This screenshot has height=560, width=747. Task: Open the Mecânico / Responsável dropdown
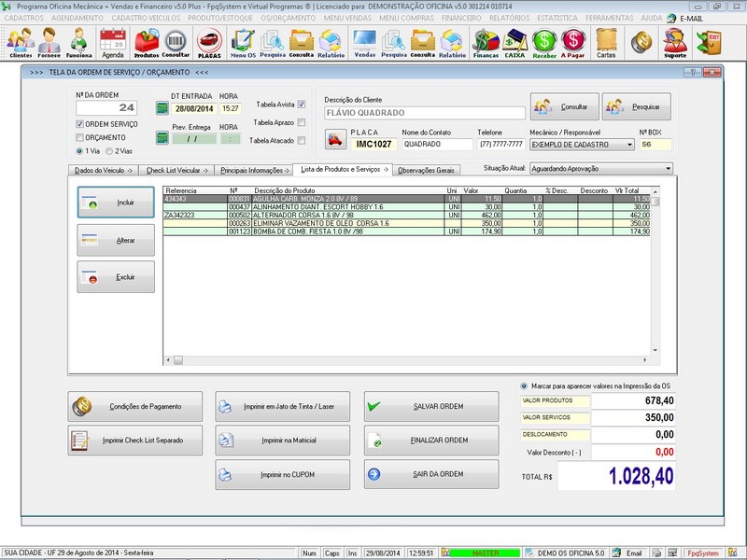(629, 145)
